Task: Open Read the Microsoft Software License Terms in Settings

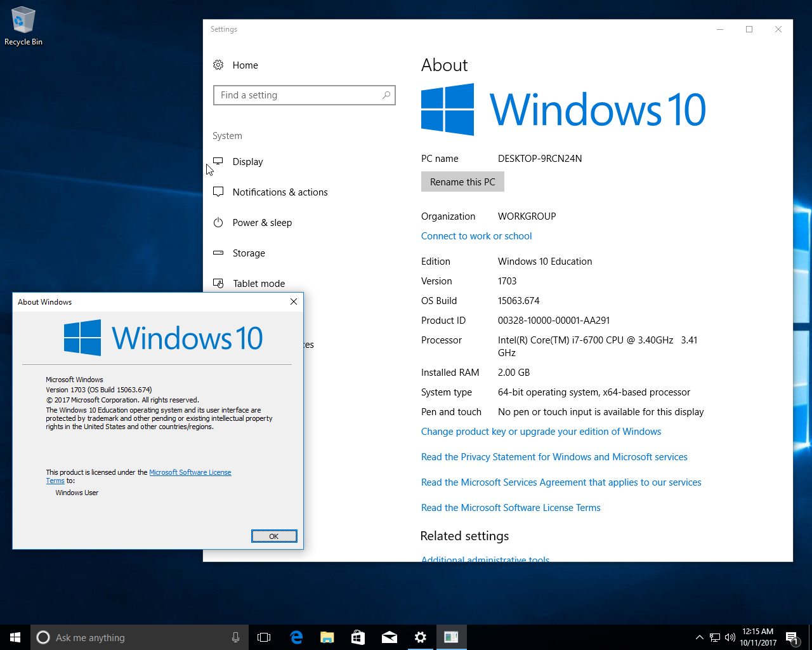Action: 511,508
